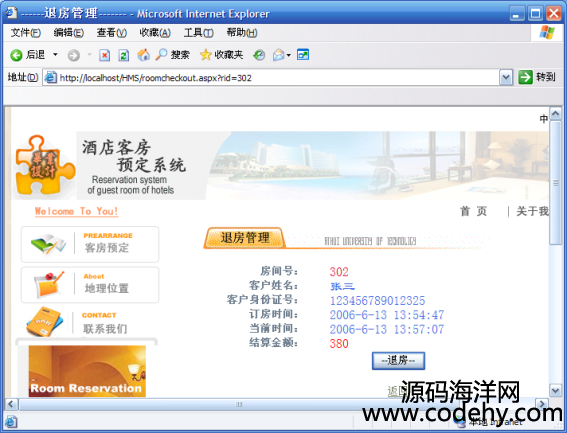Click the --退房-- checkout button
Viewport: 567px width, 433px height.
[398, 361]
